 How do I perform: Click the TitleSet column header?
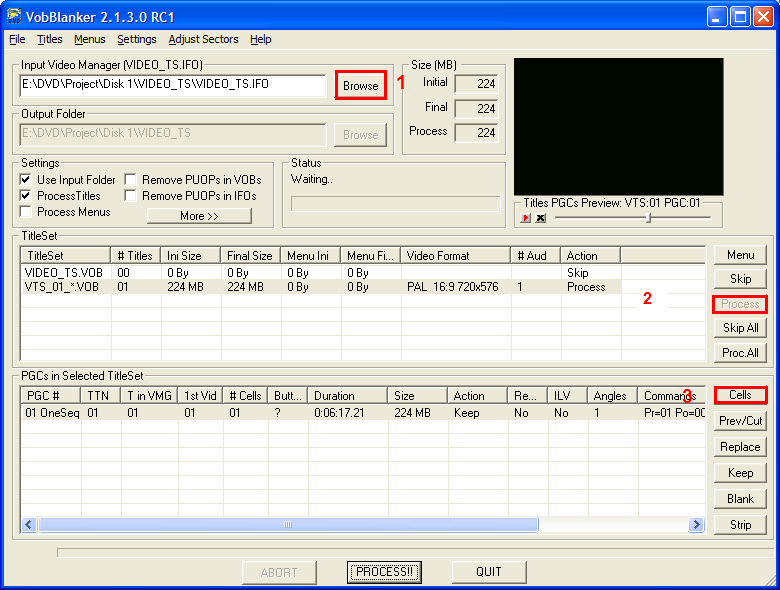tap(66, 256)
